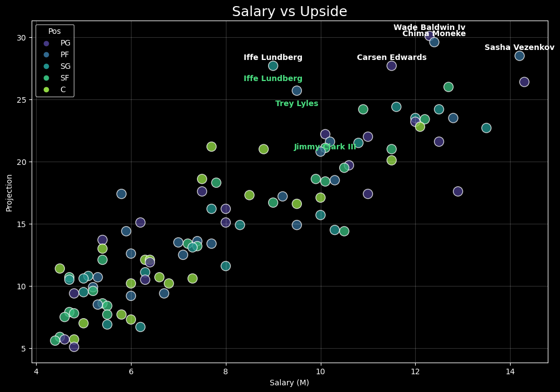Click the C color marker in the legend
The width and height of the screenshot is (560, 392).
click(x=47, y=90)
